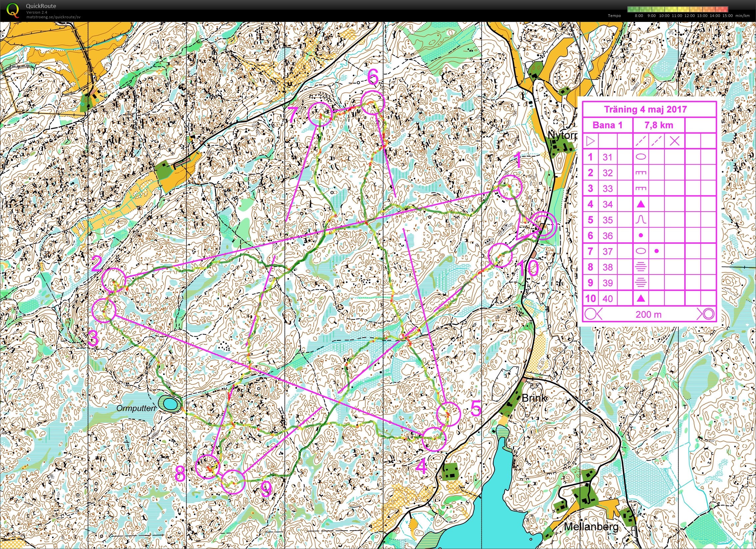The height and width of the screenshot is (549, 756).
Task: Click the Bana 1 cell
Action: point(607,125)
